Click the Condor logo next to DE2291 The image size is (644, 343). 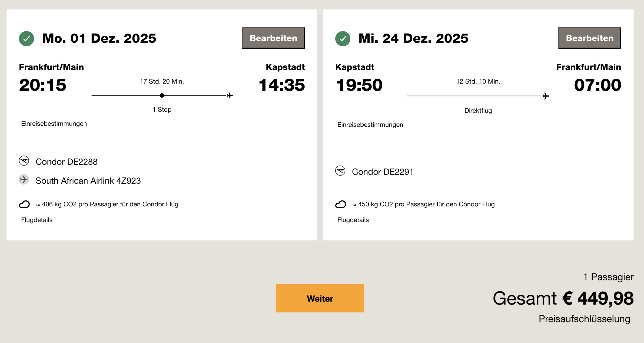[x=340, y=171]
